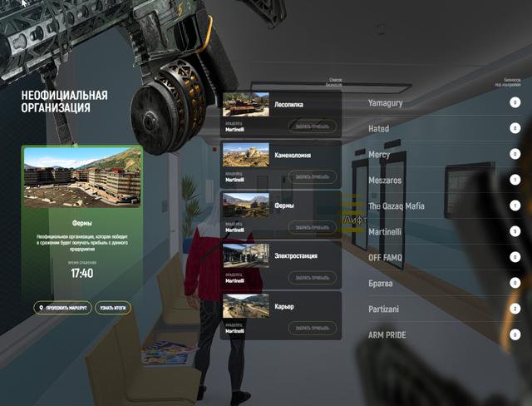Open the Электростанция thumbnail image
Viewport: 532px width, 406px height.
click(246, 255)
